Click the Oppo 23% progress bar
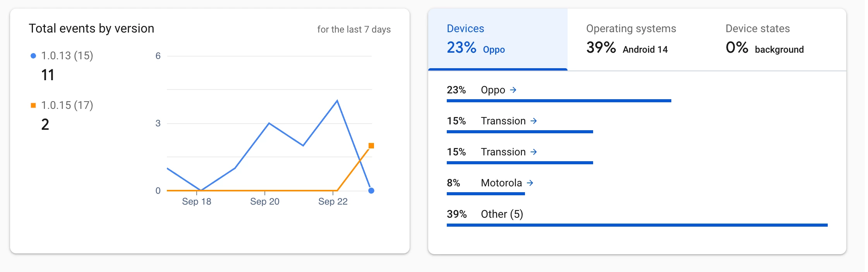This screenshot has height=272, width=868. (559, 101)
